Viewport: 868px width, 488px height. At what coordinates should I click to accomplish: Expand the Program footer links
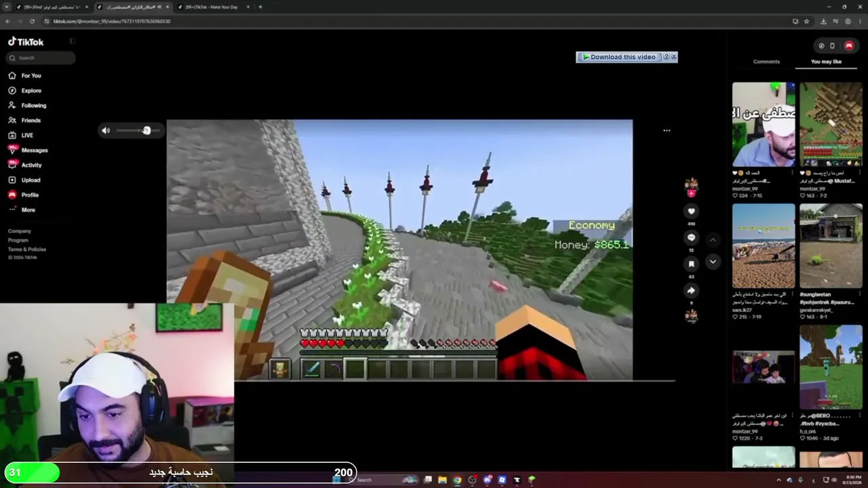[x=18, y=240]
